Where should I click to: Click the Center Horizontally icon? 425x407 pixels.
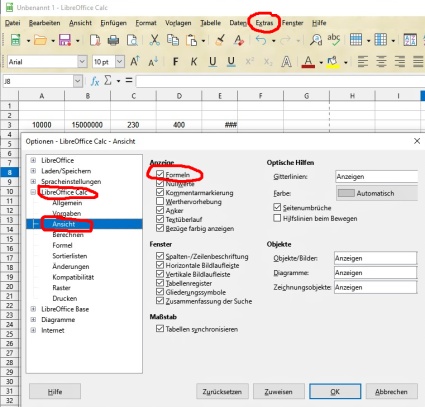381,62
